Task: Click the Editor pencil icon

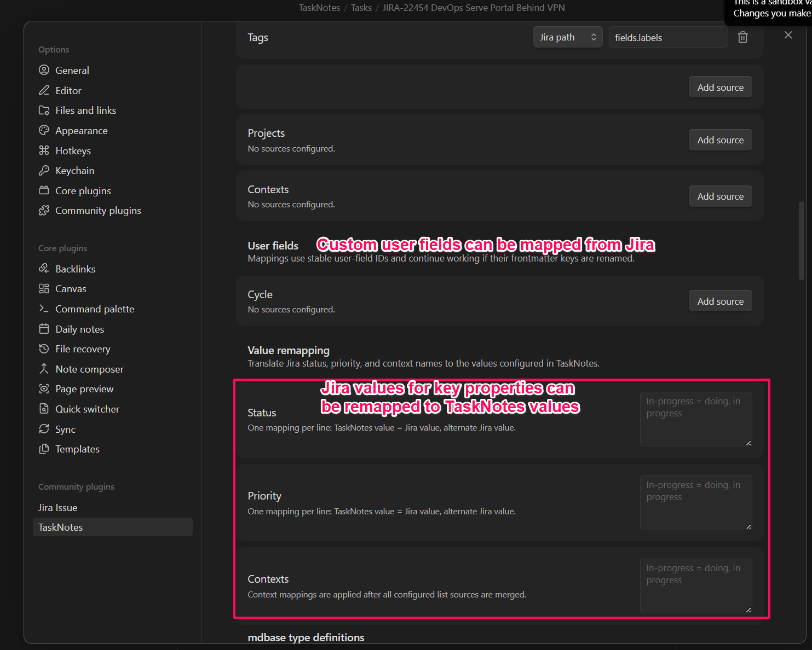Action: [x=44, y=90]
